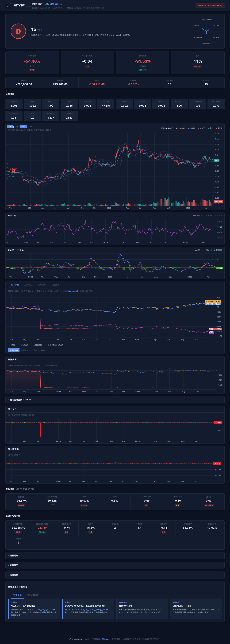Image resolution: width=230 pixels, height=644 pixels.
Task: Open the 沪深300 收益 20.62% metric card
Action: (x=52, y=502)
